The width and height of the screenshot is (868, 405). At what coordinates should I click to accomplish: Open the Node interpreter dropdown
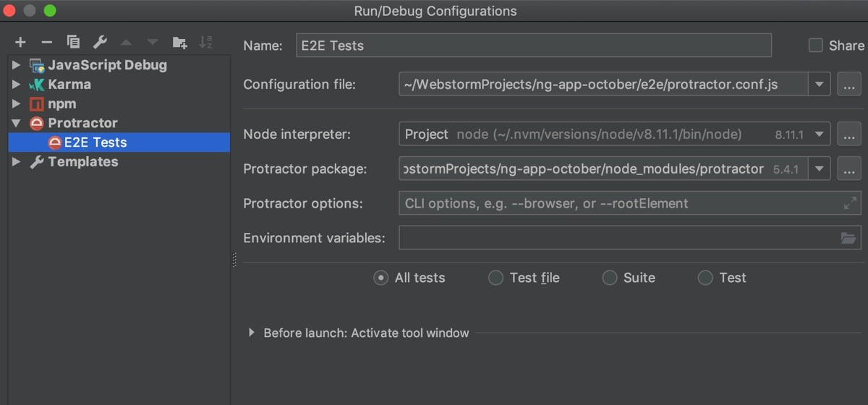click(x=819, y=134)
